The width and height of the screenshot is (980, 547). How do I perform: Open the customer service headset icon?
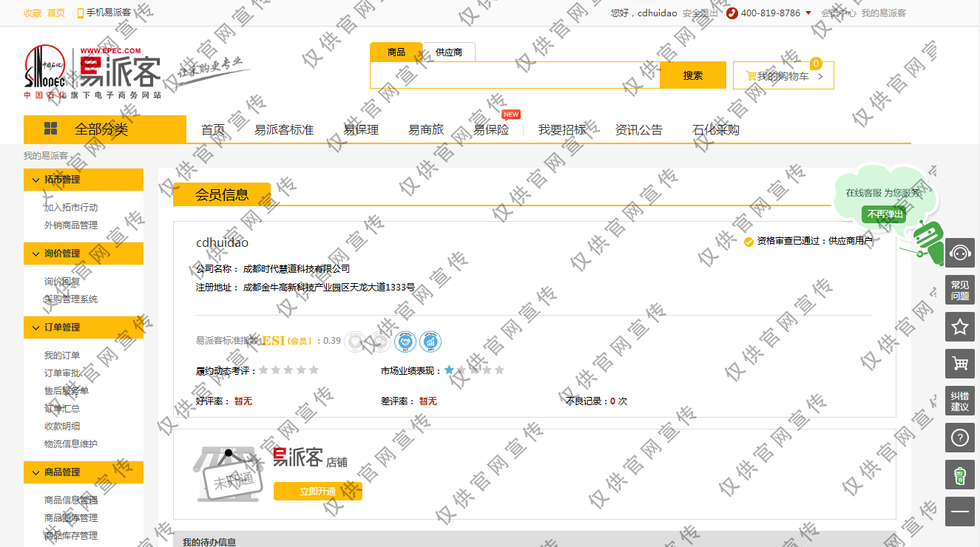(x=960, y=253)
